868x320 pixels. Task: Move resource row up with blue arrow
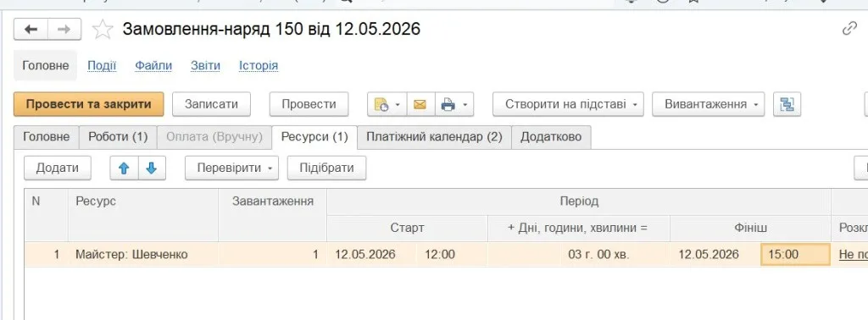(124, 168)
